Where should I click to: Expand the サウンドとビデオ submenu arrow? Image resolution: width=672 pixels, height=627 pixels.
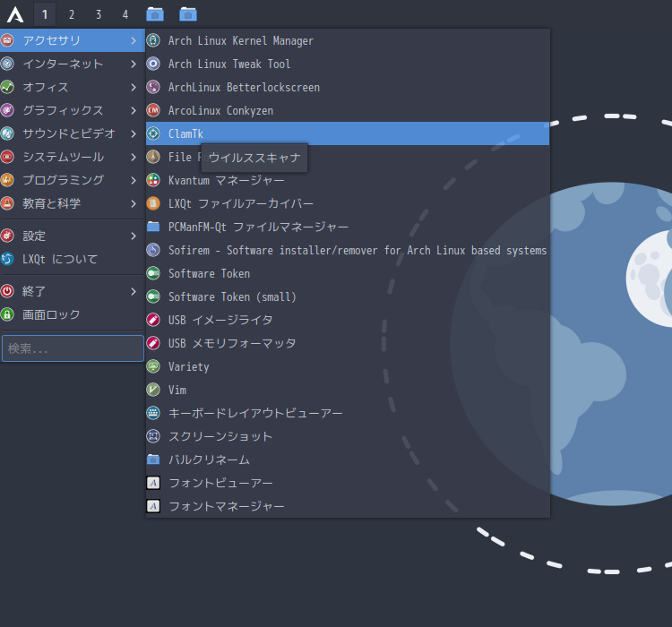(134, 133)
